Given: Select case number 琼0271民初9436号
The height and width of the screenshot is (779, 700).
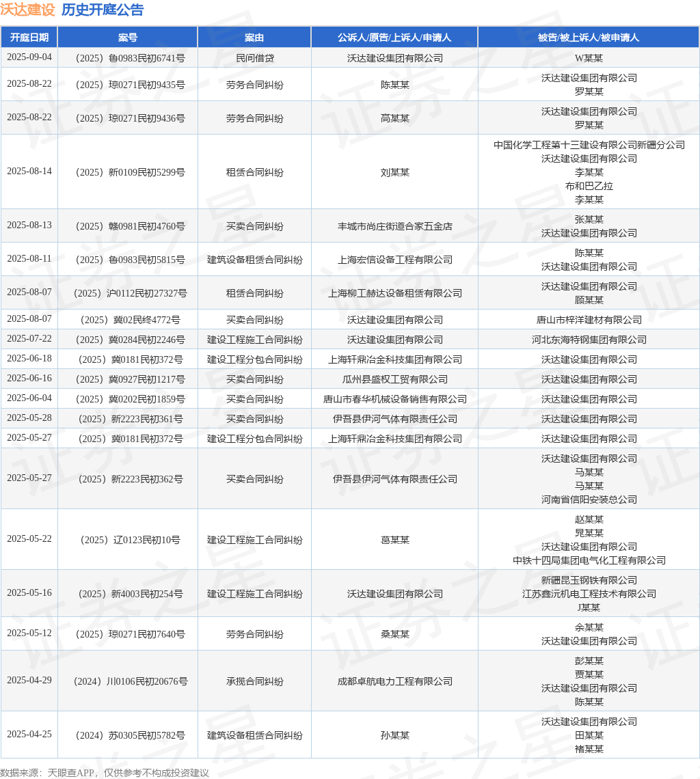Looking at the screenshot, I should [x=131, y=118].
